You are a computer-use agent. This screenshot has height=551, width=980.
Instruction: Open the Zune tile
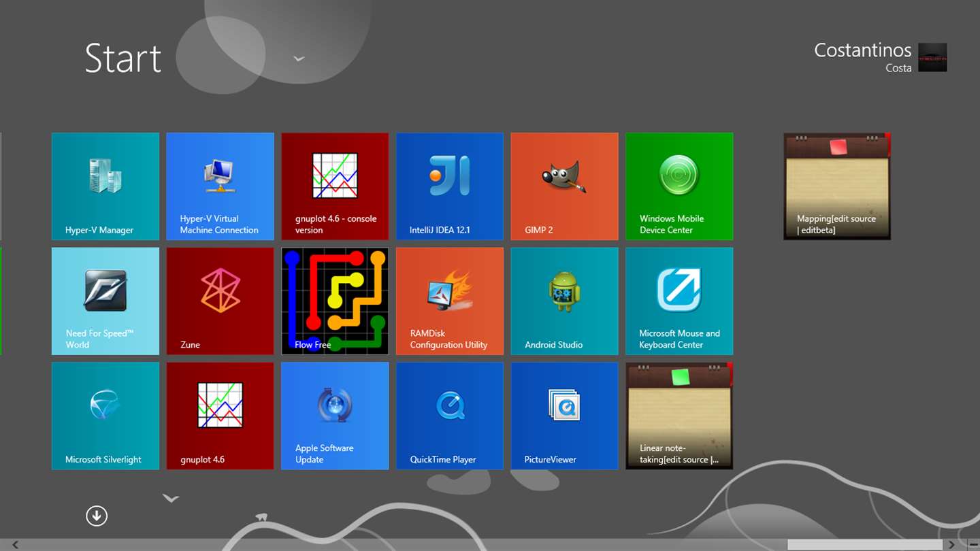click(x=220, y=301)
